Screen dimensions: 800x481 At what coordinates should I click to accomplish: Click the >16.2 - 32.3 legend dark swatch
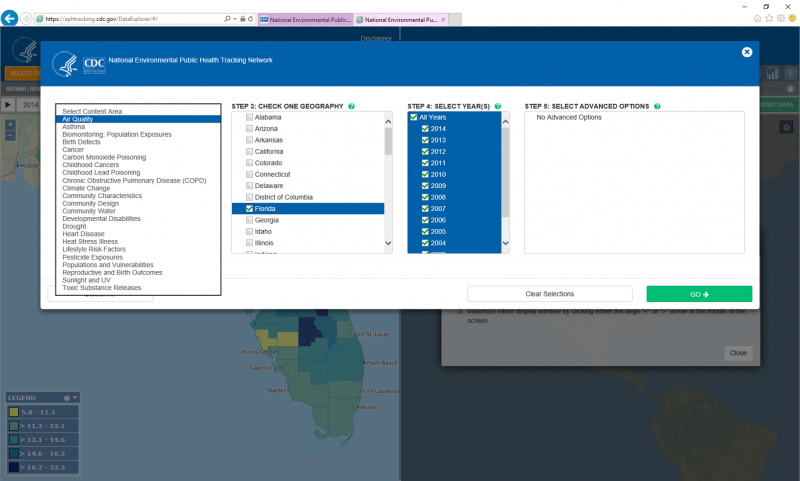(x=14, y=467)
